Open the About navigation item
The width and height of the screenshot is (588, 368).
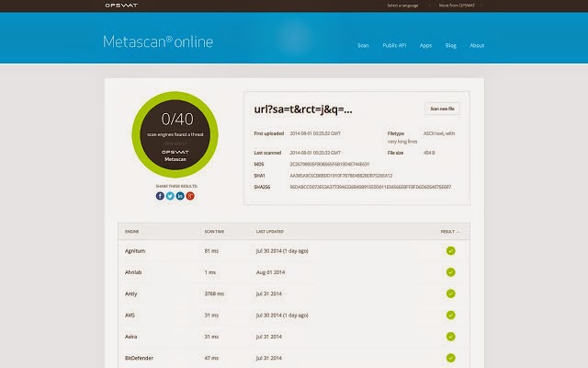[x=477, y=45]
